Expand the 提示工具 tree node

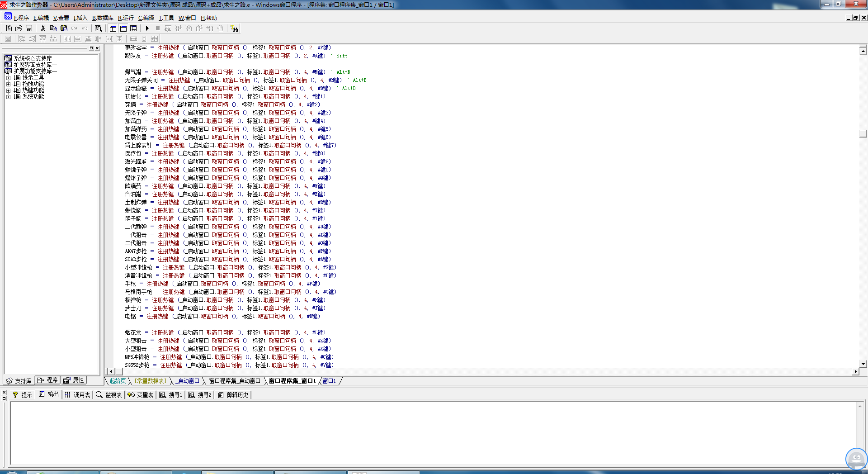coord(8,77)
